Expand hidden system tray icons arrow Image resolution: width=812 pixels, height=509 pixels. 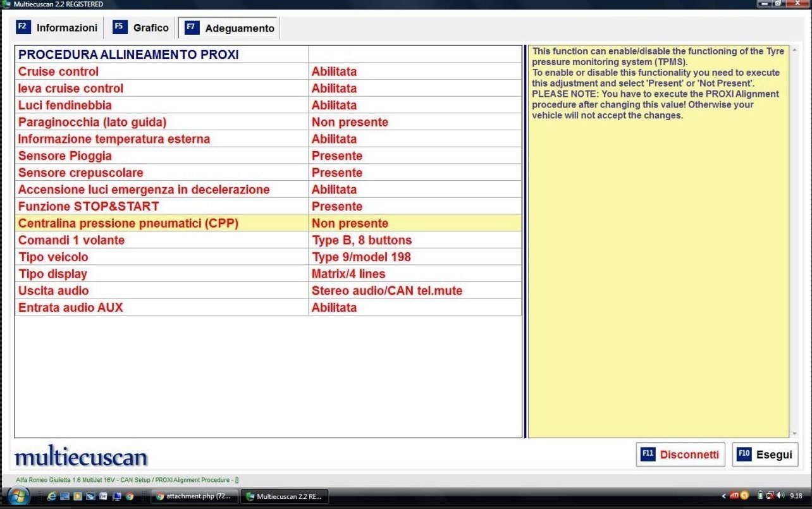click(x=723, y=496)
